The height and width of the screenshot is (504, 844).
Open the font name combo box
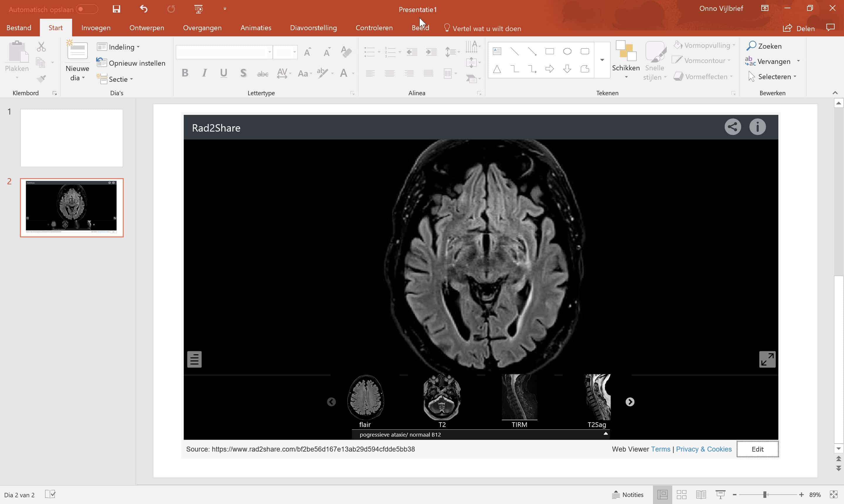click(x=224, y=52)
